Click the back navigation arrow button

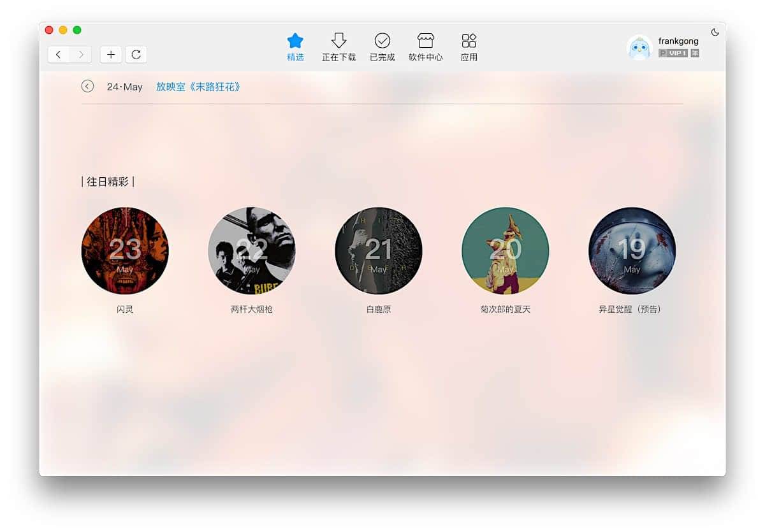[59, 55]
